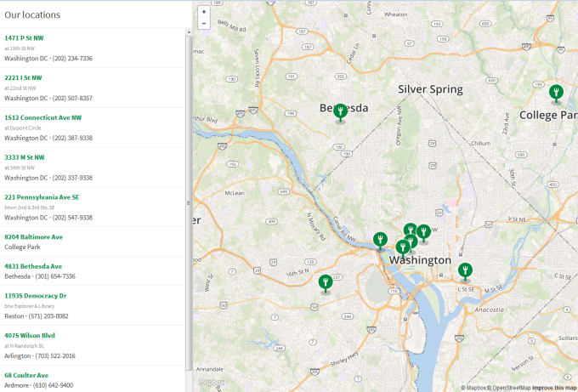Click the Improve this map link
Viewport: 578px width, 392px height.
555,388
